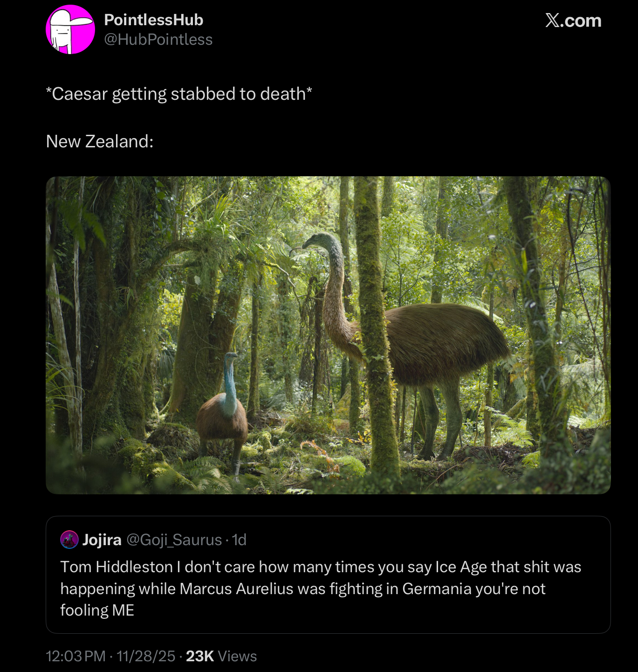
Task: View the 23K Views count
Action: [x=221, y=656]
